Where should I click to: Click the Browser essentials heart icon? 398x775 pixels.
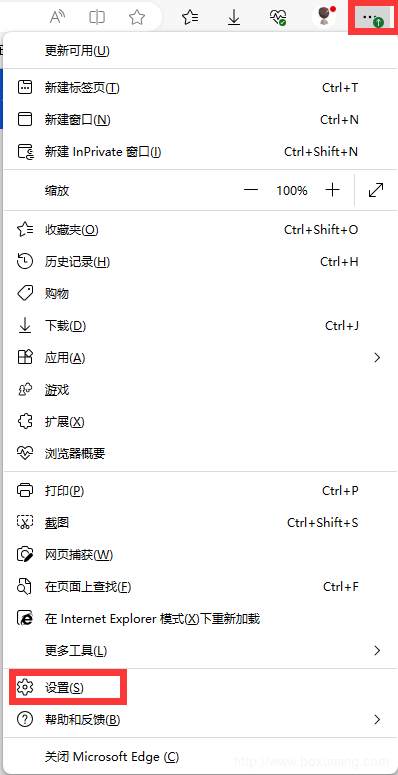pos(278,18)
